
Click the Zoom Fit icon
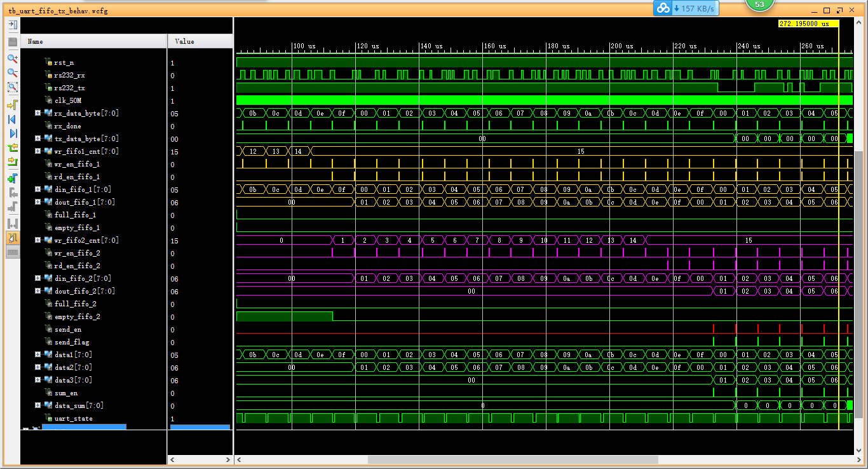coord(12,88)
